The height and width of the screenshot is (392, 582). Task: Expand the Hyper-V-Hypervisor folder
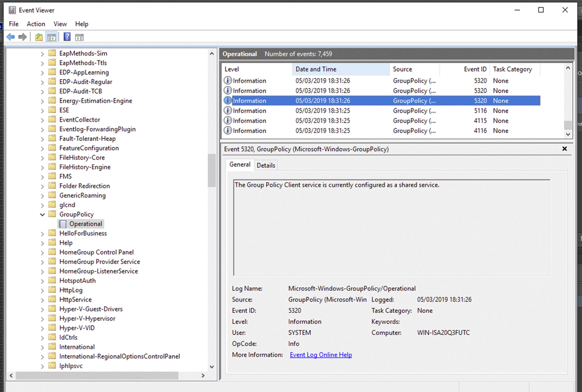pos(42,319)
